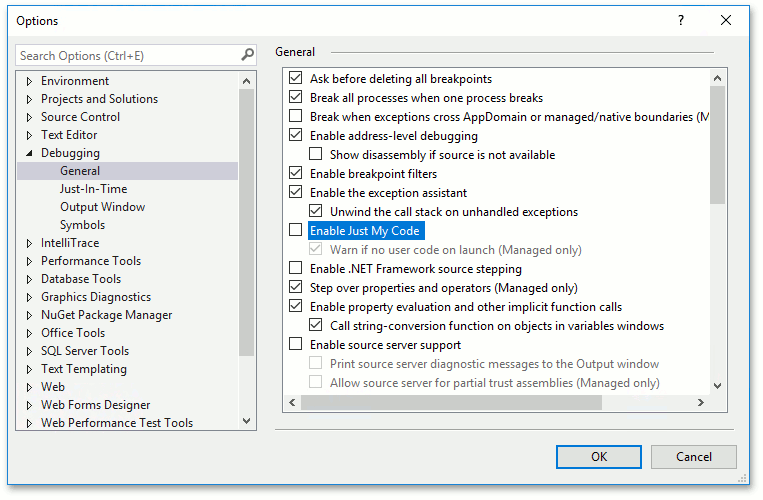Image resolution: width=763 pixels, height=500 pixels.
Task: Select the SQL Server Tools label
Action: tap(85, 351)
